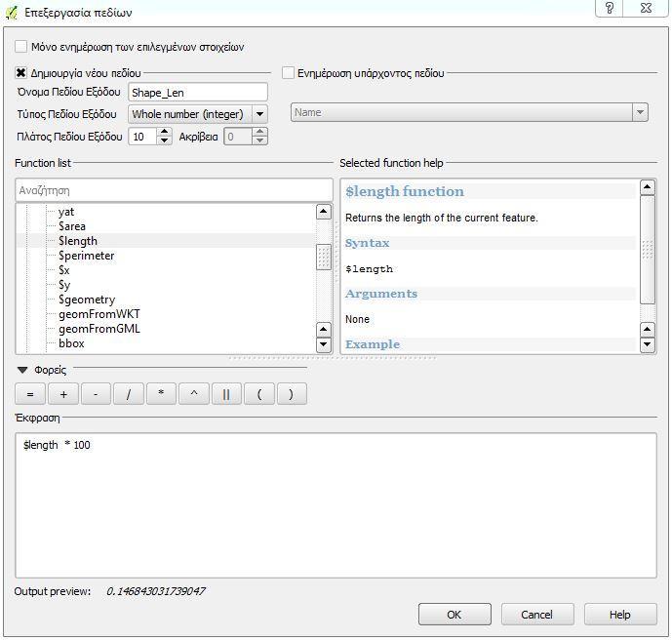The image size is (672, 640).
Task: Insert the minus (-) operator
Action: point(96,394)
